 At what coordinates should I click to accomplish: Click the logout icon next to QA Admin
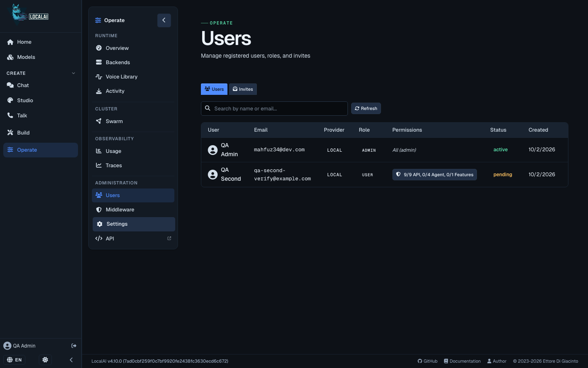click(74, 346)
